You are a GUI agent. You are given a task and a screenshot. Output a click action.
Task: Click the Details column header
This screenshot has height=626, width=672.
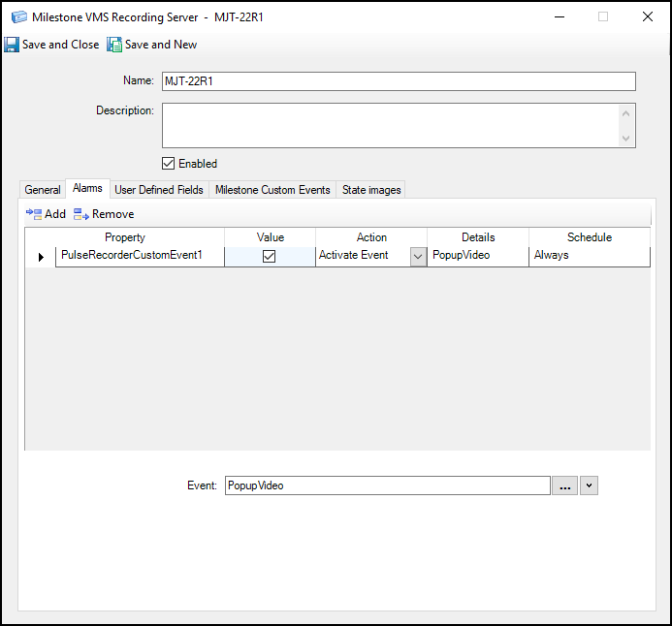pos(478,237)
